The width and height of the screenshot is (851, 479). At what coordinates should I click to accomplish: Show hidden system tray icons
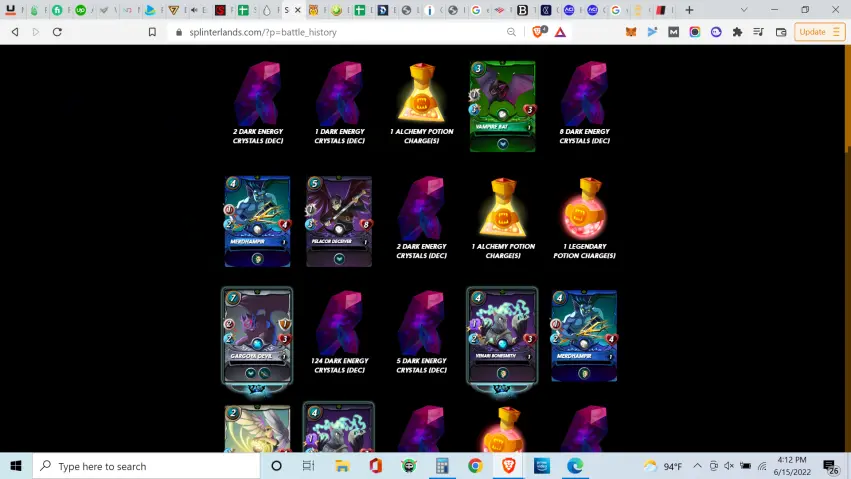pos(697,466)
